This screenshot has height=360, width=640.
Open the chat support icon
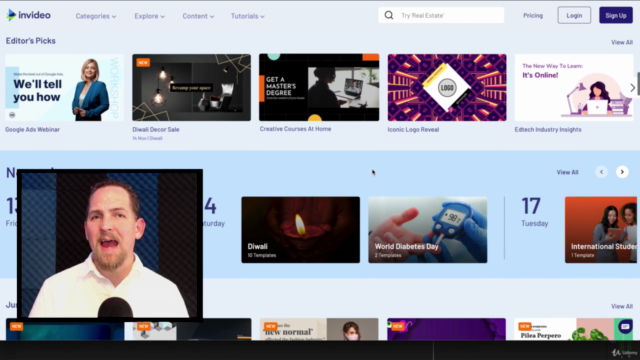pos(625,327)
